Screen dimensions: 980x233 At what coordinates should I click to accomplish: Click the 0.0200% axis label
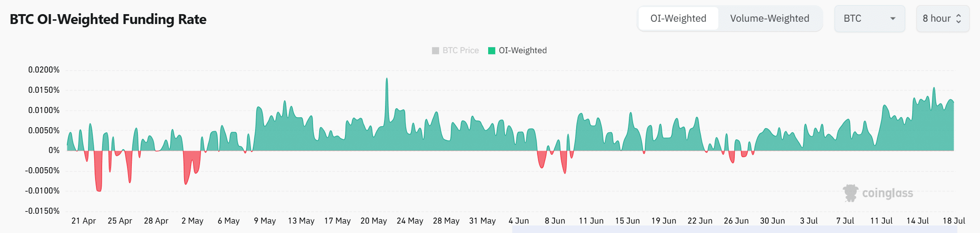point(44,70)
